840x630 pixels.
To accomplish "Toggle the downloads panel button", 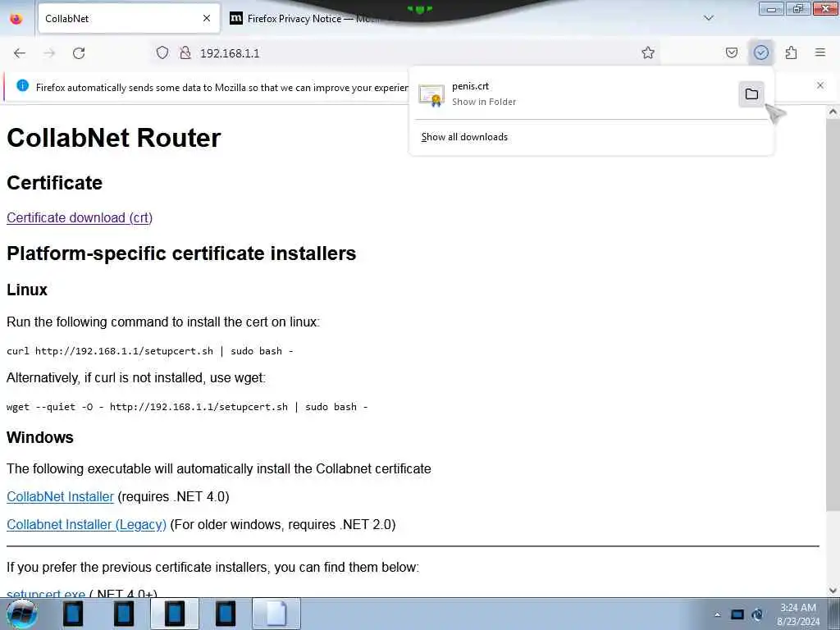I will click(760, 52).
